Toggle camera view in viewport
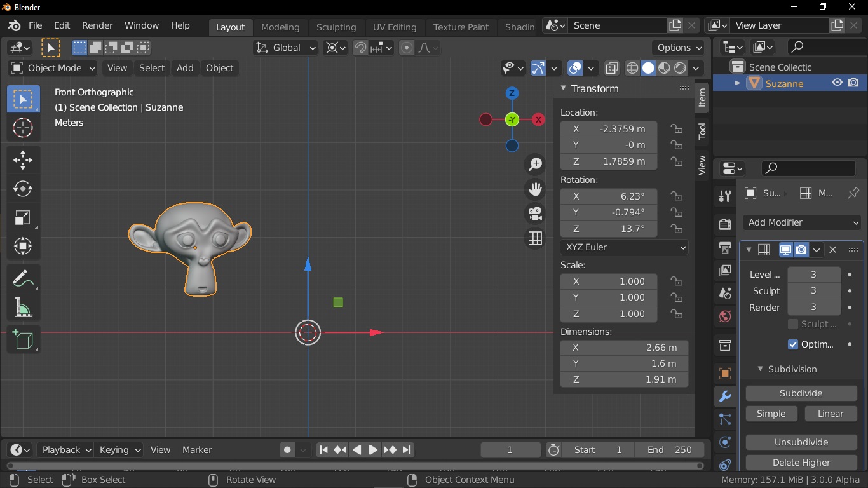This screenshot has height=488, width=868. click(x=536, y=213)
